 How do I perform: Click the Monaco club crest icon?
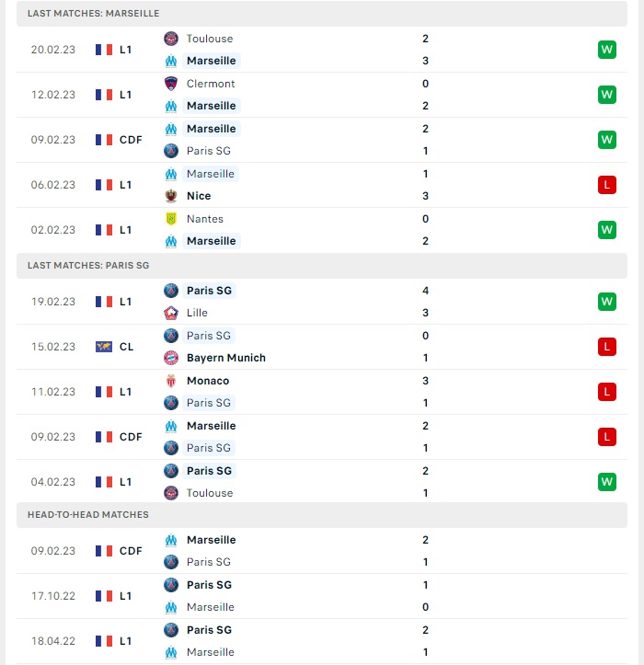point(171,381)
